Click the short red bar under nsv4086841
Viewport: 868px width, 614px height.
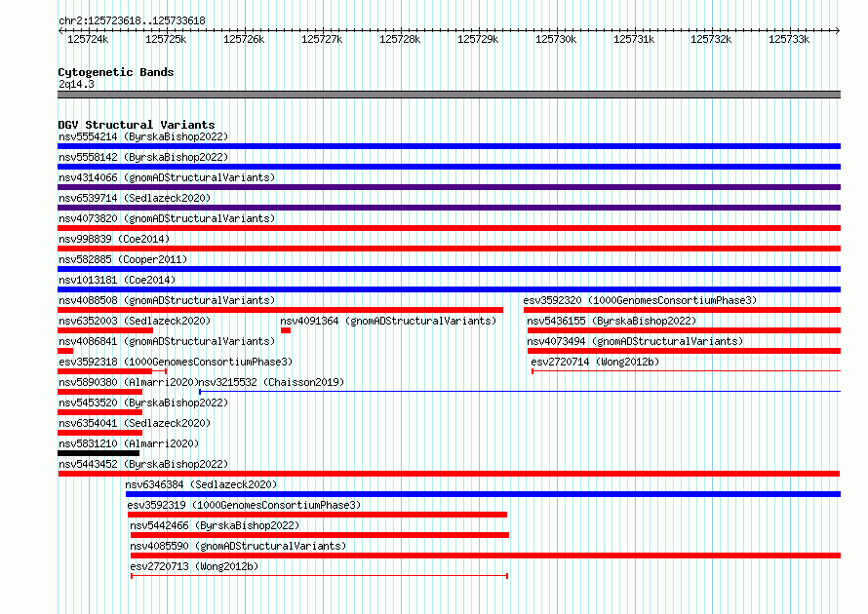click(65, 351)
